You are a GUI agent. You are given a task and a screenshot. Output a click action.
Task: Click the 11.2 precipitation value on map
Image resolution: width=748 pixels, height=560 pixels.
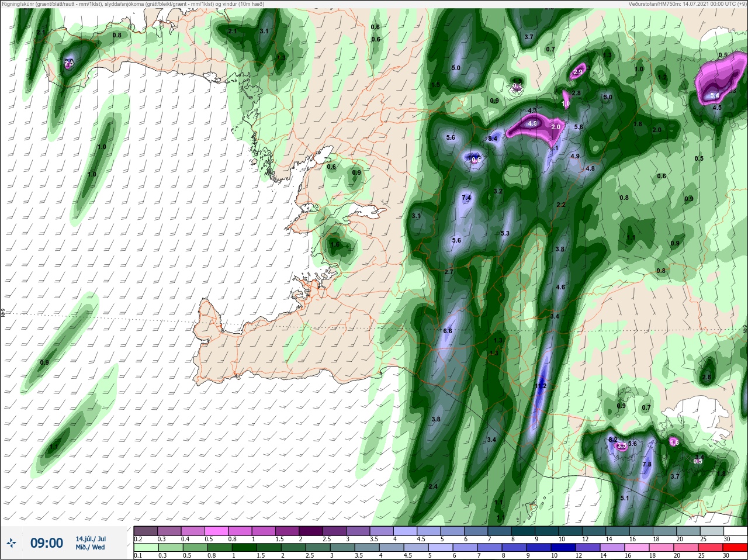pos(541,386)
